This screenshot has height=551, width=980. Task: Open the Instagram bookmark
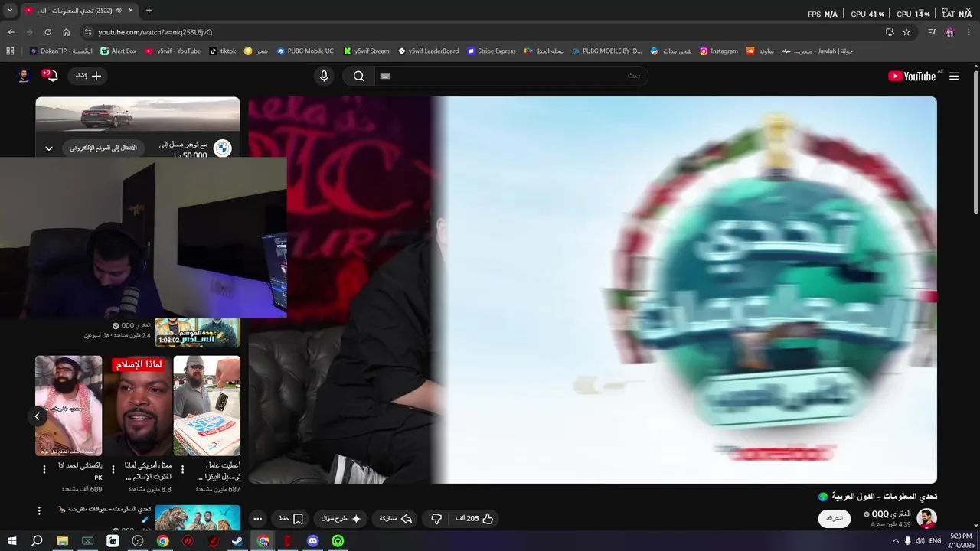(719, 51)
